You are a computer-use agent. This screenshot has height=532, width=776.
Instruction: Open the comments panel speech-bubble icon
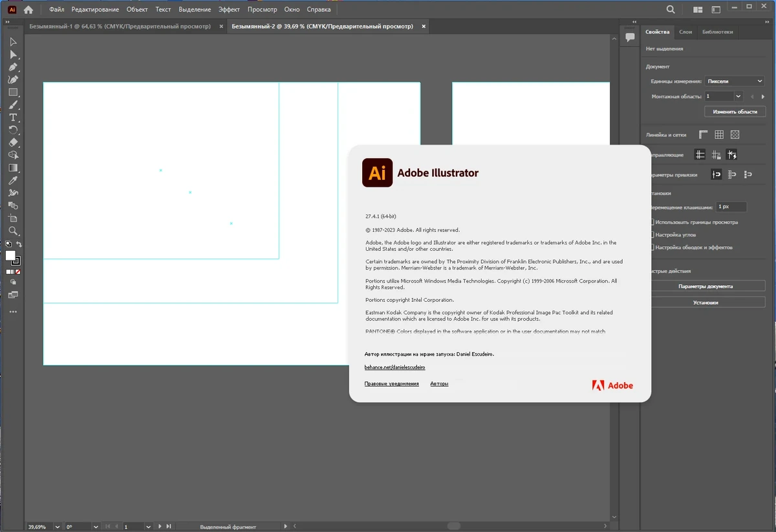point(630,37)
